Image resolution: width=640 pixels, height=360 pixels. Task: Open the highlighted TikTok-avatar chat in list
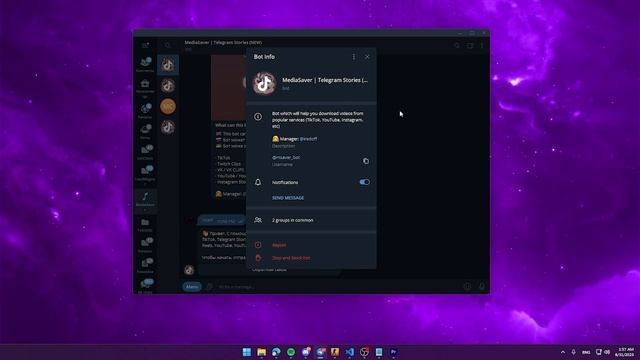[x=168, y=64]
